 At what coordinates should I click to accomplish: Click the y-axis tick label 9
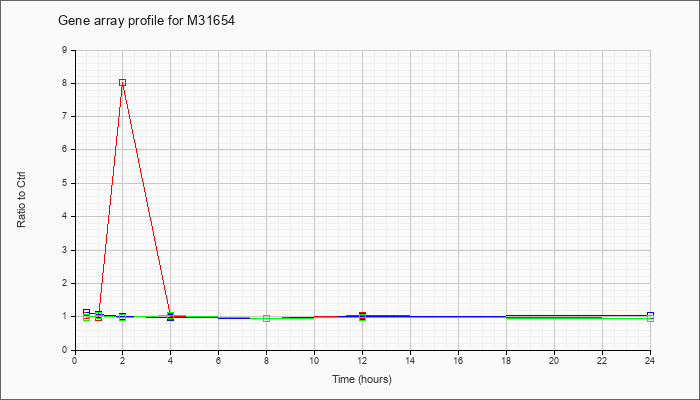coord(65,50)
